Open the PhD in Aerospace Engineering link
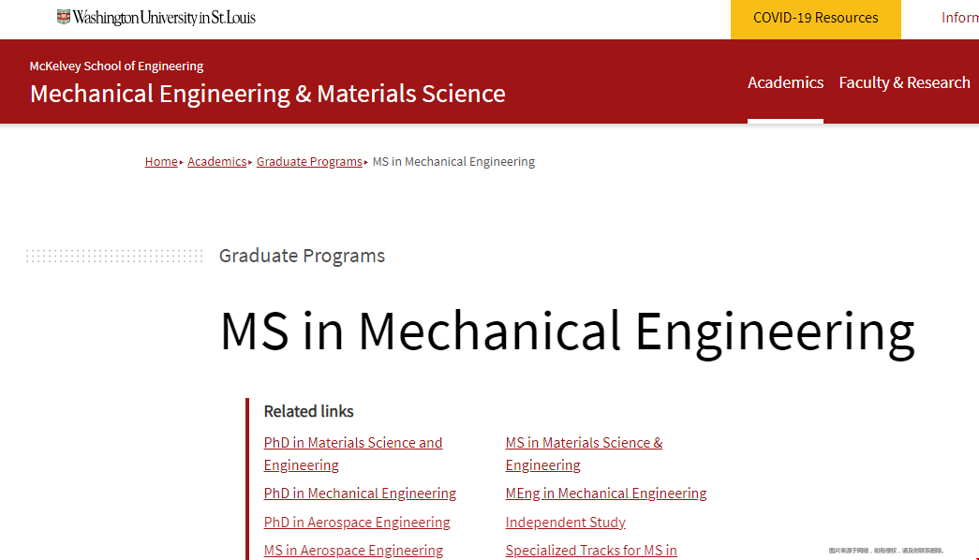The height and width of the screenshot is (560, 979). (x=357, y=522)
